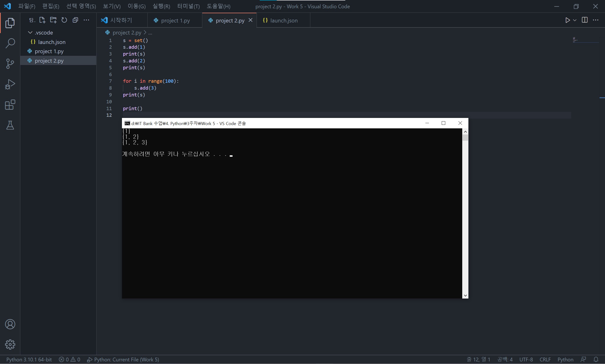Open Run and Debug view

[x=10, y=84]
